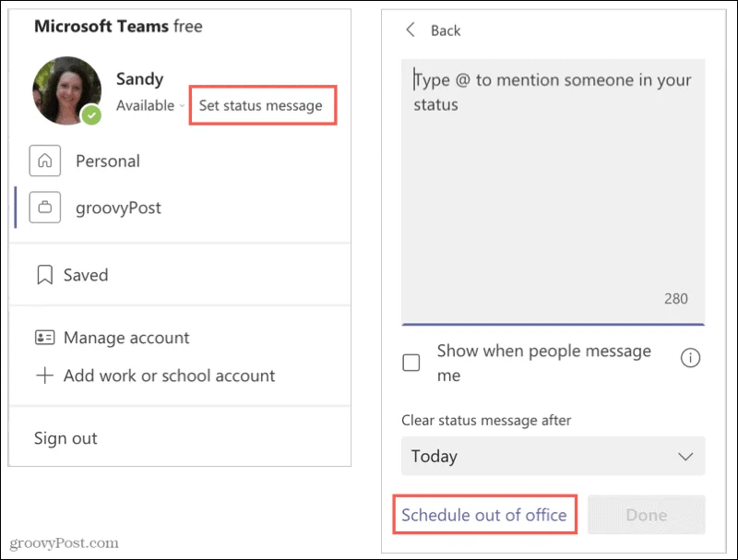The image size is (738, 560).
Task: Click the Manage account card icon
Action: click(44, 338)
